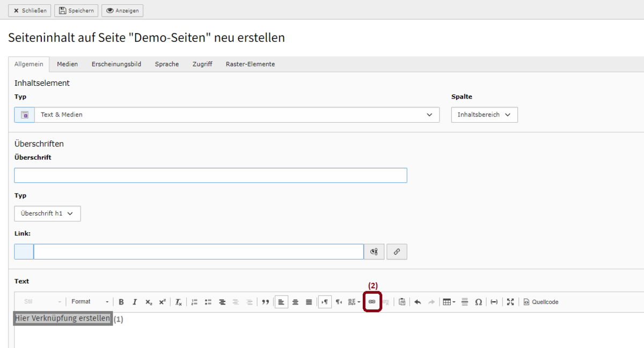Align text left in the editor
The width and height of the screenshot is (644, 348).
click(x=281, y=302)
